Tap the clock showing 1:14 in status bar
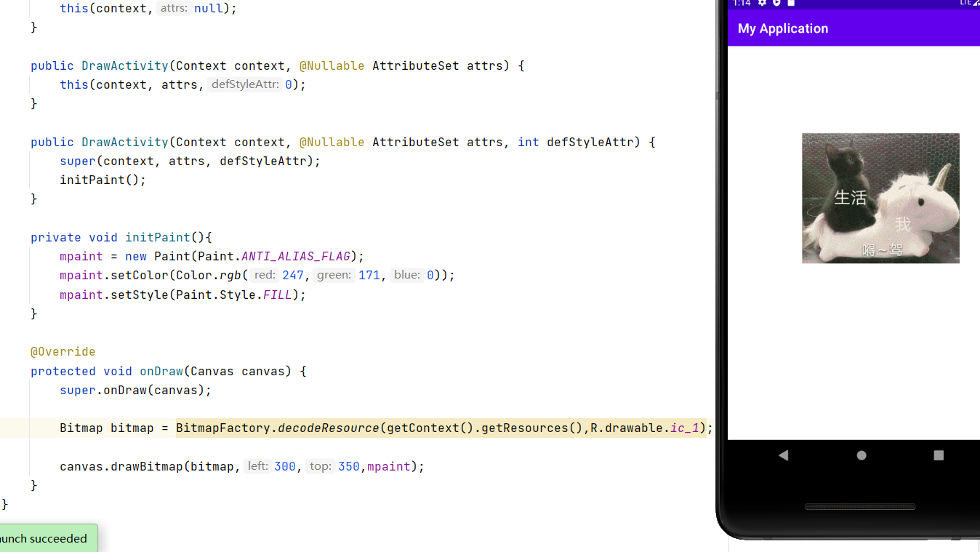Screen dimensions: 980x552 [x=742, y=4]
